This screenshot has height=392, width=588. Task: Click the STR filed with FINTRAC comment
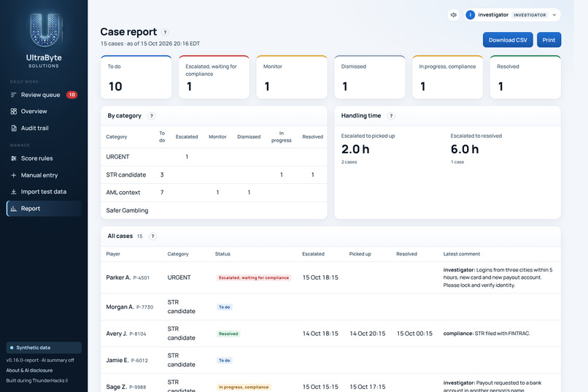click(x=487, y=334)
